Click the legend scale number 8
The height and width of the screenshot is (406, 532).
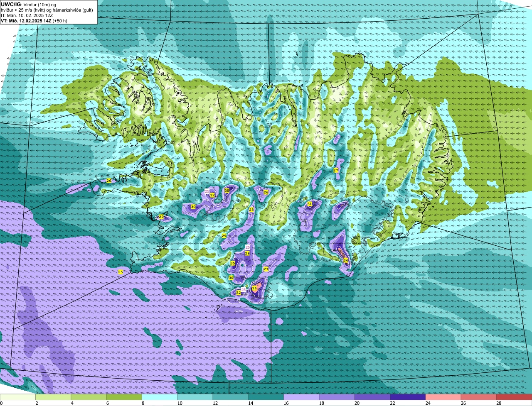pos(143,403)
